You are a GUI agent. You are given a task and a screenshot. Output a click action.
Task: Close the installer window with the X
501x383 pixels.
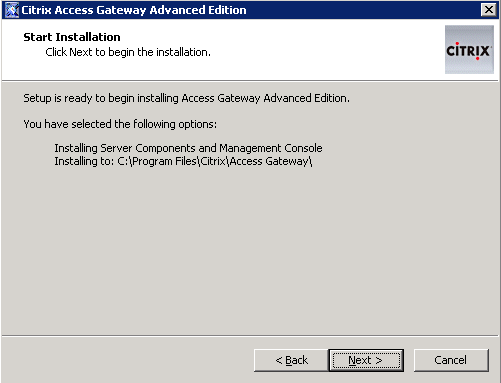(489, 10)
